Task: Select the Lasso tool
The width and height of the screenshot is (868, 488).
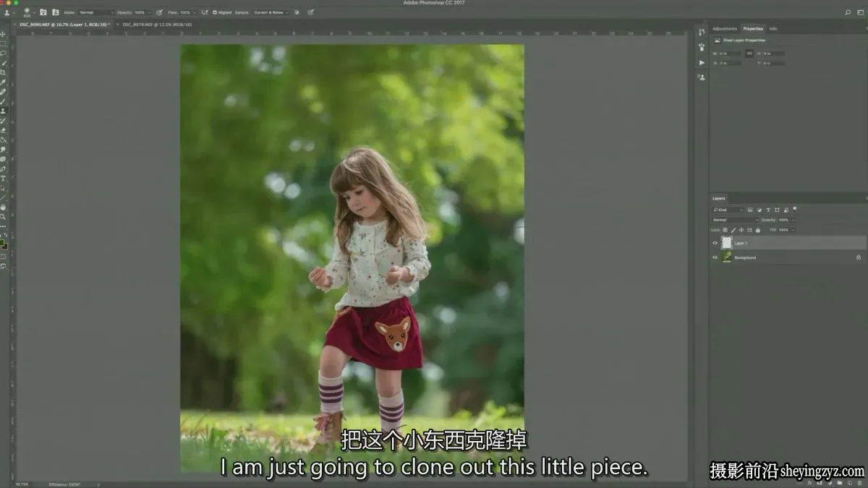Action: pos(3,53)
